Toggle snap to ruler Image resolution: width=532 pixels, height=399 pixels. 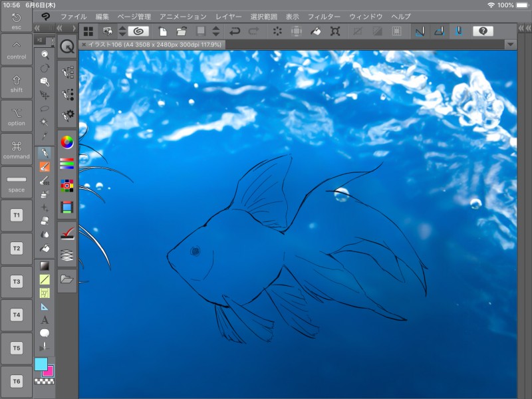420,31
